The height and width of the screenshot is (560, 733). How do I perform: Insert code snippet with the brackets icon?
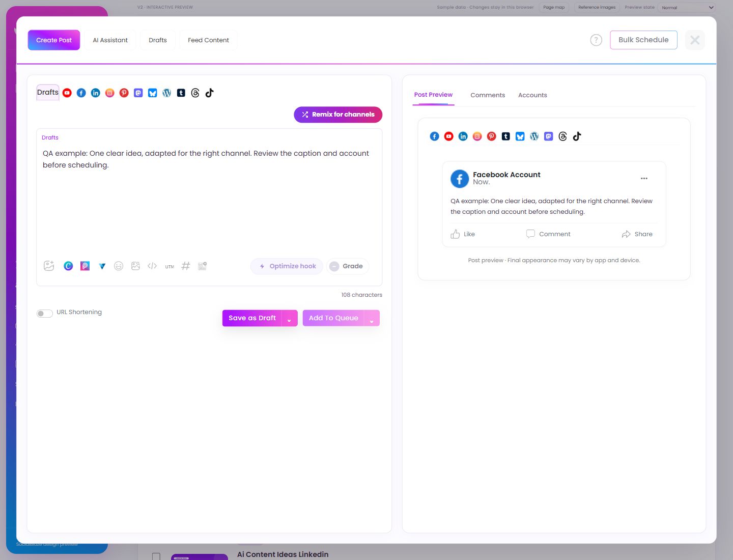click(152, 266)
